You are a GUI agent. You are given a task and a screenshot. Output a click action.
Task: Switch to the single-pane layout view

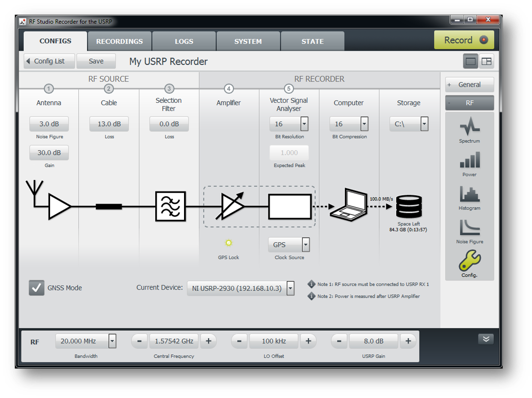[x=471, y=61]
